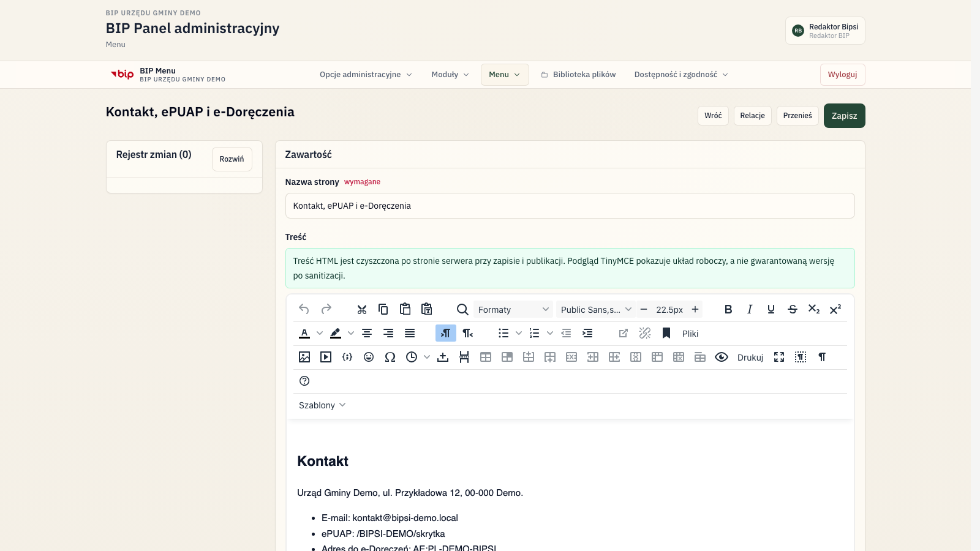The width and height of the screenshot is (980, 551).
Task: Open the Moduły menu
Action: pos(450,75)
